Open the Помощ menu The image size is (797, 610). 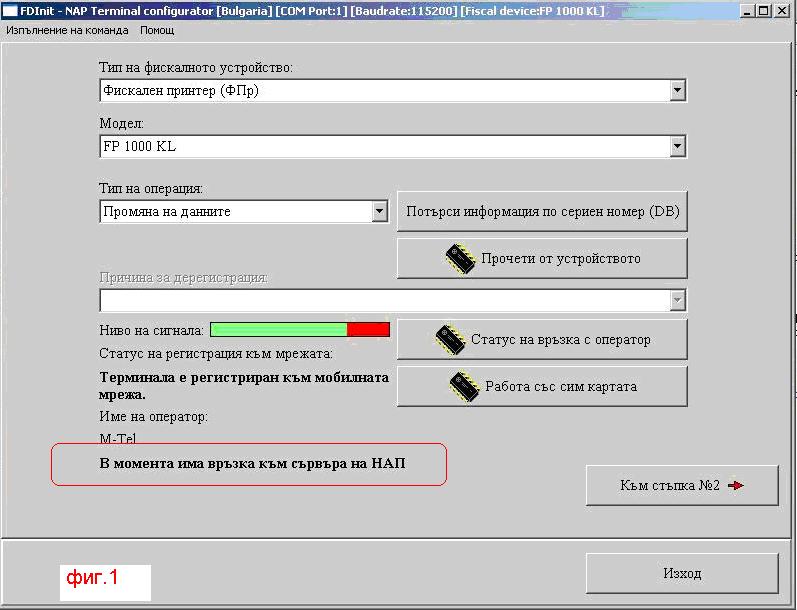[157, 30]
